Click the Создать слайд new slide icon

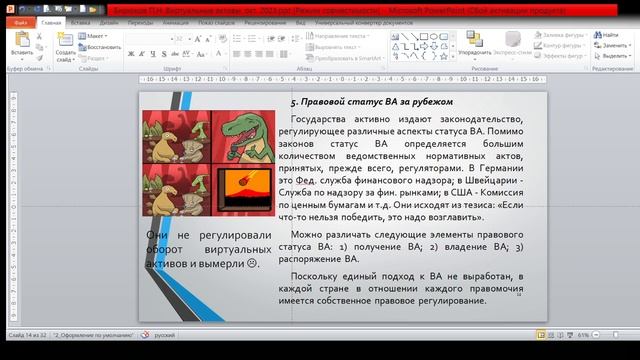click(x=65, y=40)
